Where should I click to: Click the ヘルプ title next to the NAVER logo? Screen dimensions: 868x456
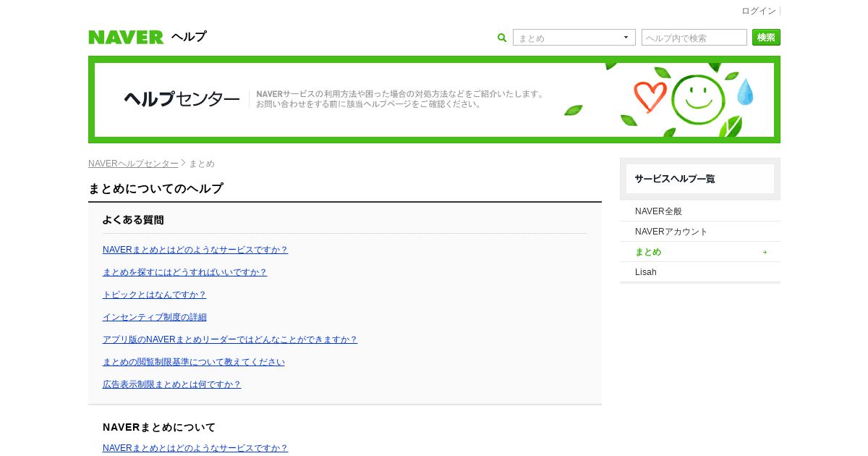pyautogui.click(x=189, y=37)
